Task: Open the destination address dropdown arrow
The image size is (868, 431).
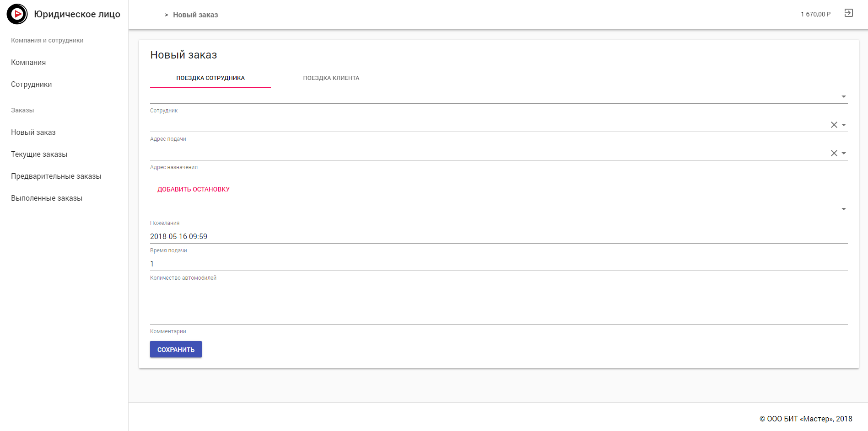Action: [x=844, y=153]
